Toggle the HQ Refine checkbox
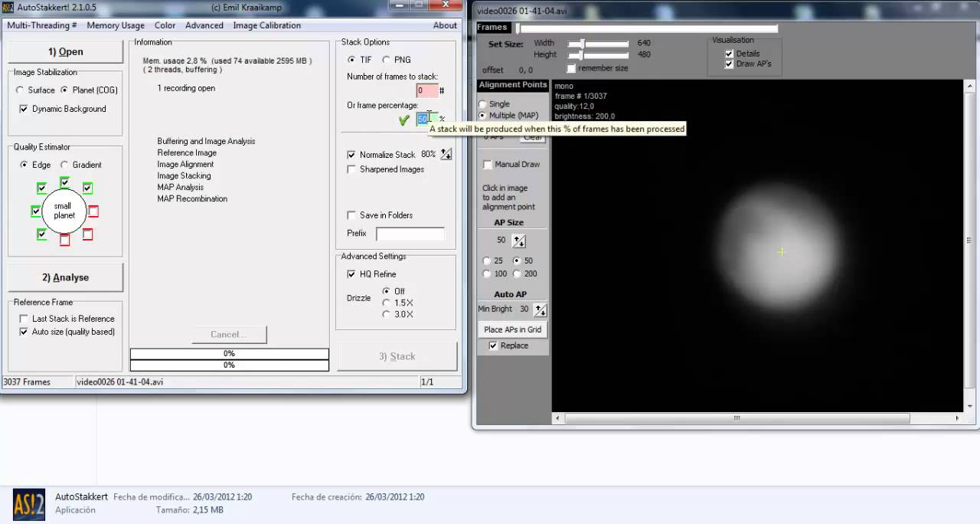 pyautogui.click(x=351, y=274)
